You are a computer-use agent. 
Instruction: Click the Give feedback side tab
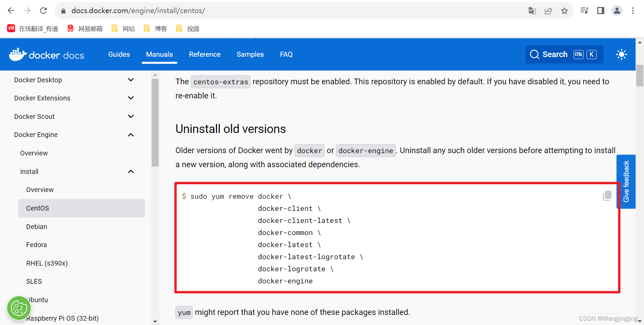626,182
